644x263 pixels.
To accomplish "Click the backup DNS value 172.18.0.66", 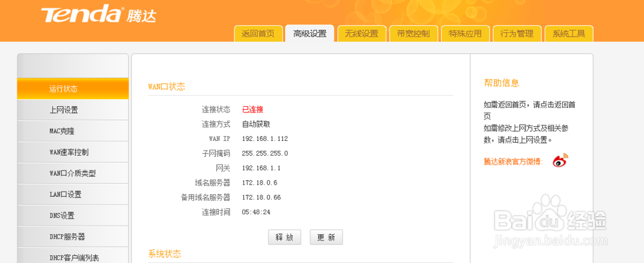I will click(x=261, y=197).
